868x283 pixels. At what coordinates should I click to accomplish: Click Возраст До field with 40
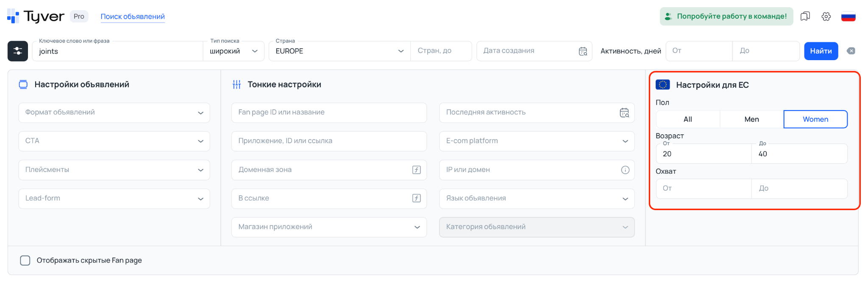point(800,153)
